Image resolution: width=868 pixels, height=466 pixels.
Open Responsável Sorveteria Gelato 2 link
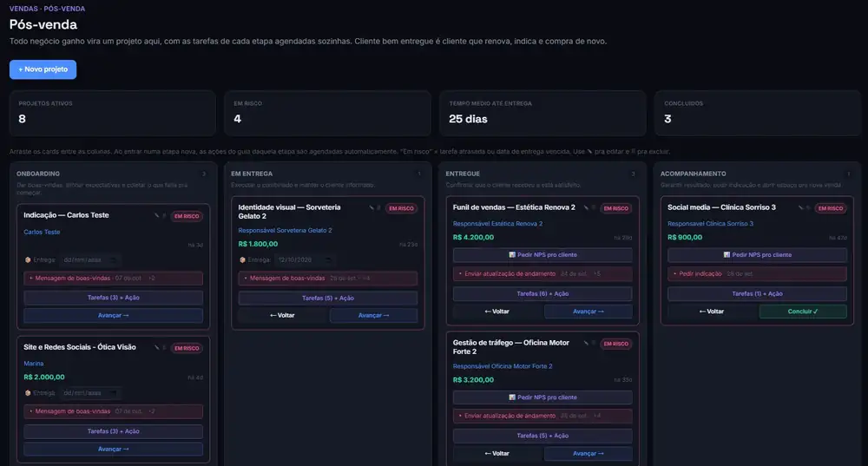285,230
